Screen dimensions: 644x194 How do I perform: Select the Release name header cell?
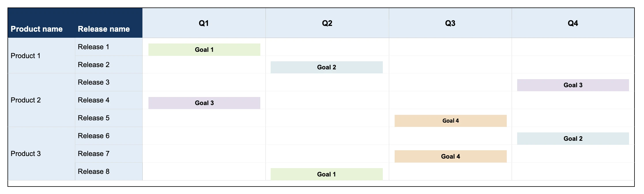point(109,23)
